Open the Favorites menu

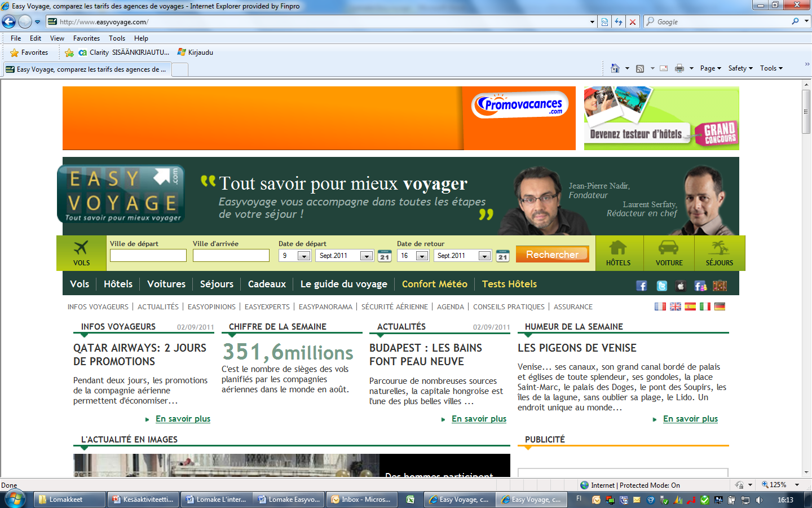coord(86,38)
